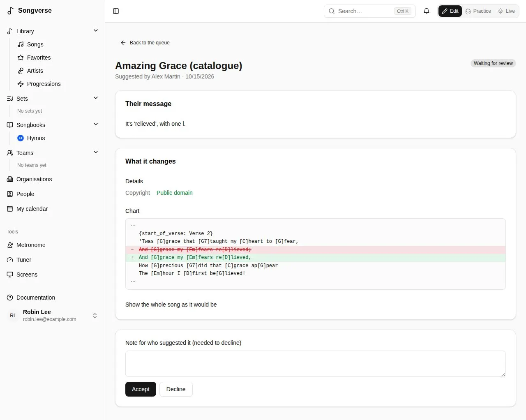Viewport: 526px width, 420px height.
Task: Click the Documentation help icon
Action: tap(10, 298)
